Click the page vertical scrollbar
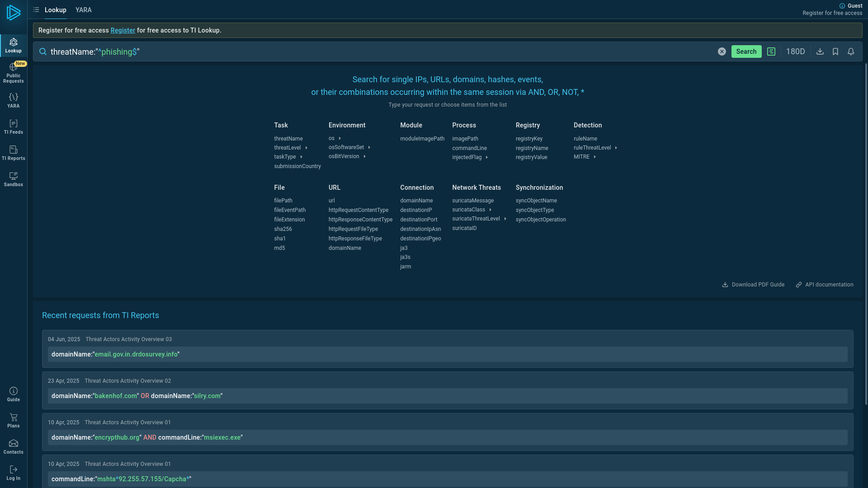The width and height of the screenshot is (868, 488). [x=866, y=234]
